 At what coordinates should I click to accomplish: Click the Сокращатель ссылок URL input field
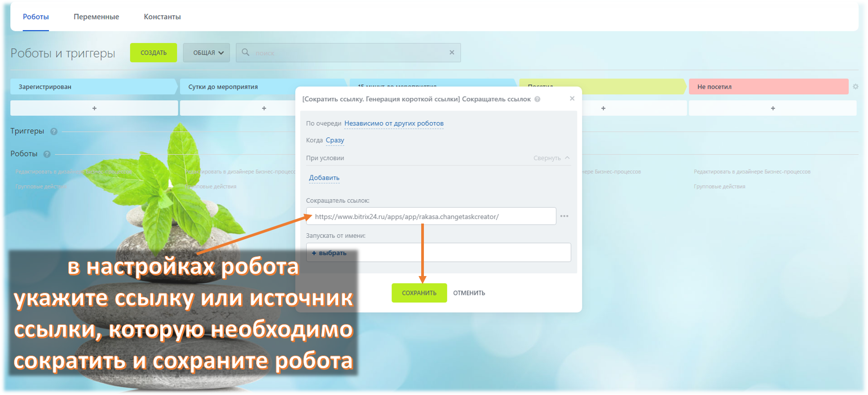431,216
